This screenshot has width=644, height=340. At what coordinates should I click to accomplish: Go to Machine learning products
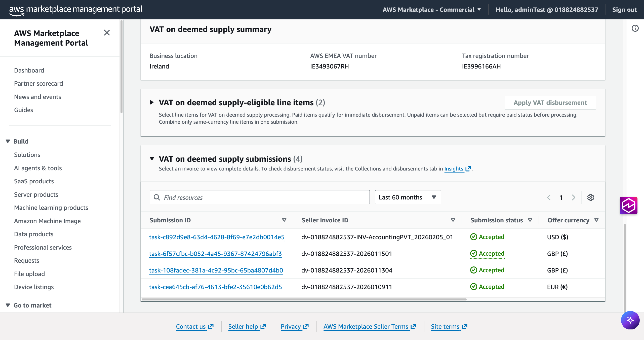51,208
